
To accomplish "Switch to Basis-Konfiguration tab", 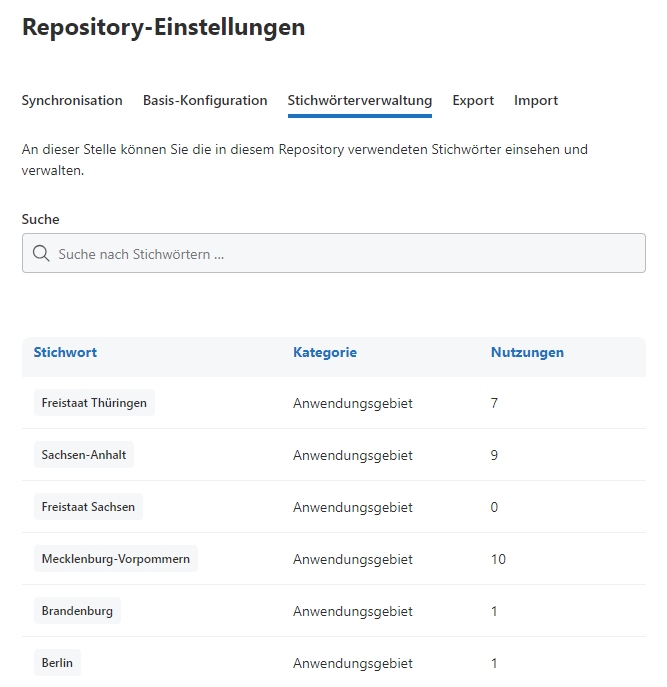I will 205,101.
